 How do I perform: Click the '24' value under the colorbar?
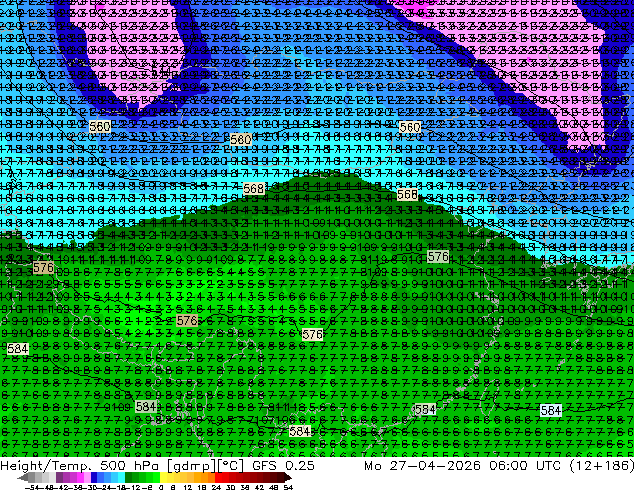coord(217,487)
